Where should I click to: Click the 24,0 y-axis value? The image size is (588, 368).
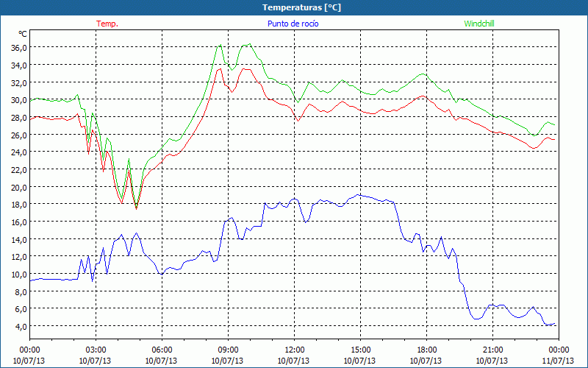pos(19,152)
